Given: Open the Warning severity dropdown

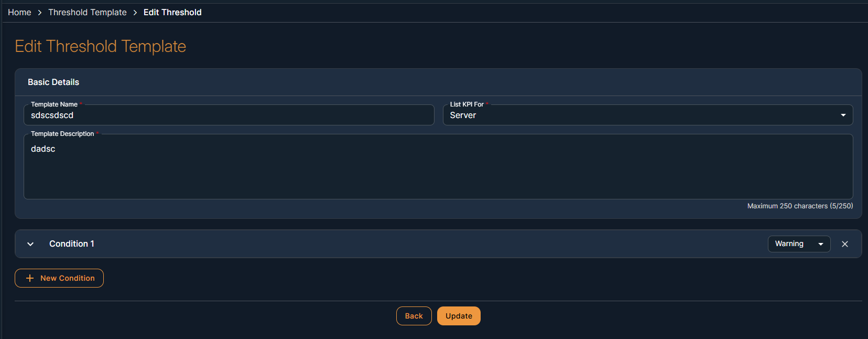Looking at the screenshot, I should 798,244.
